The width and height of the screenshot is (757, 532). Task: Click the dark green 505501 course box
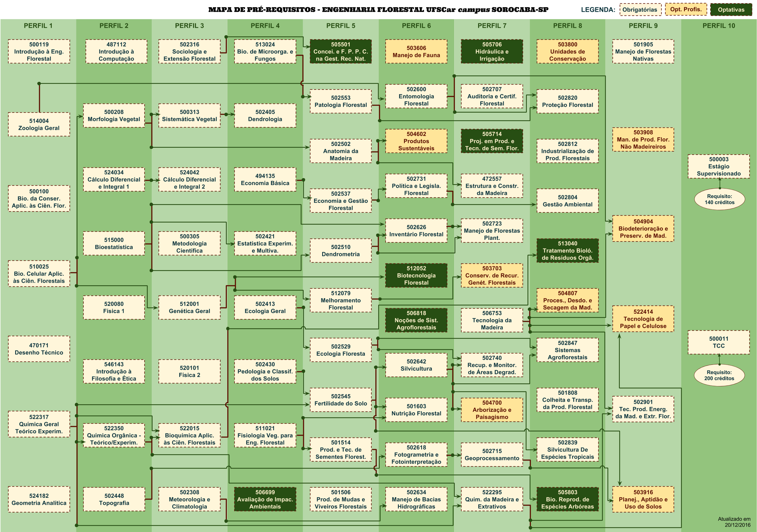point(341,51)
